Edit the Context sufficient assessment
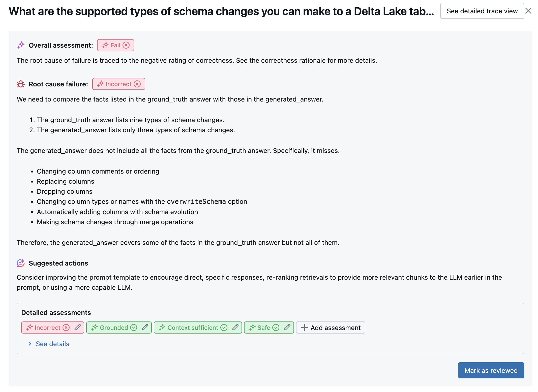The image size is (538, 392). tap(235, 327)
